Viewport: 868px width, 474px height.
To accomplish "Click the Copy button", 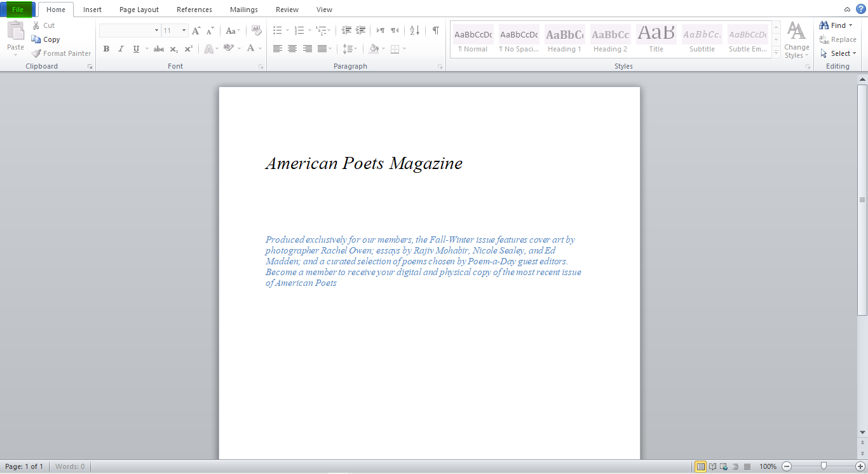I will coord(46,39).
